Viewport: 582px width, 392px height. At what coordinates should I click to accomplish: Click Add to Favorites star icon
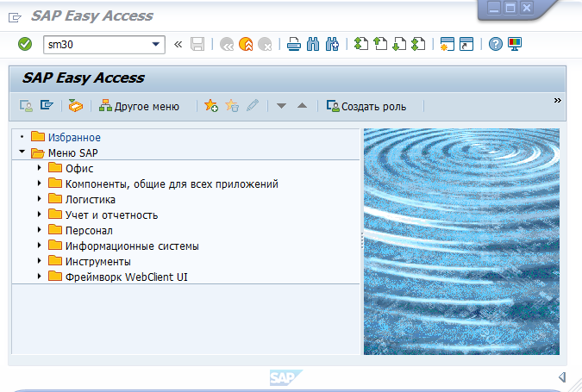click(211, 106)
